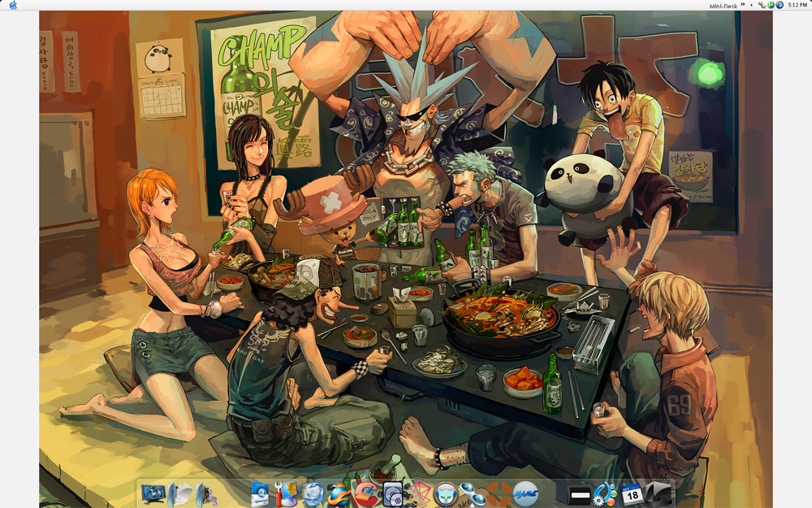Open the Apple logo menu
Viewport: 812px width, 508px height.
[13, 5]
